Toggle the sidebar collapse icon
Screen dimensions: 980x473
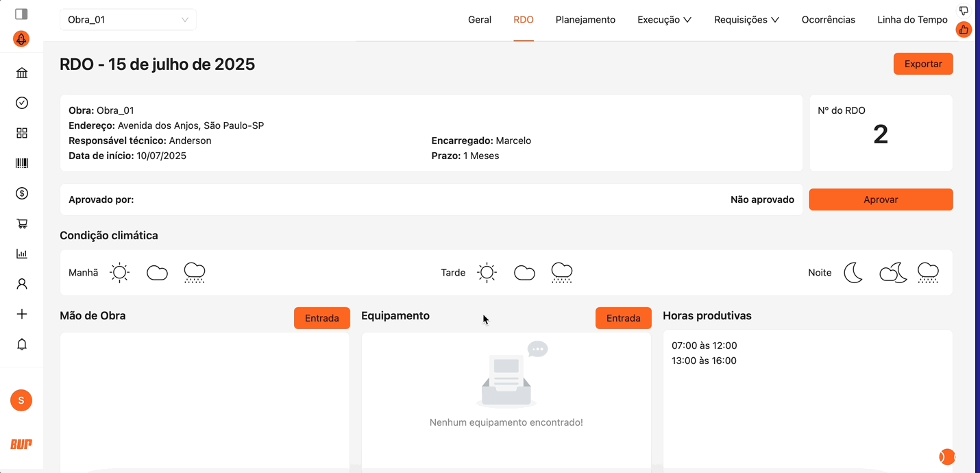[21, 14]
